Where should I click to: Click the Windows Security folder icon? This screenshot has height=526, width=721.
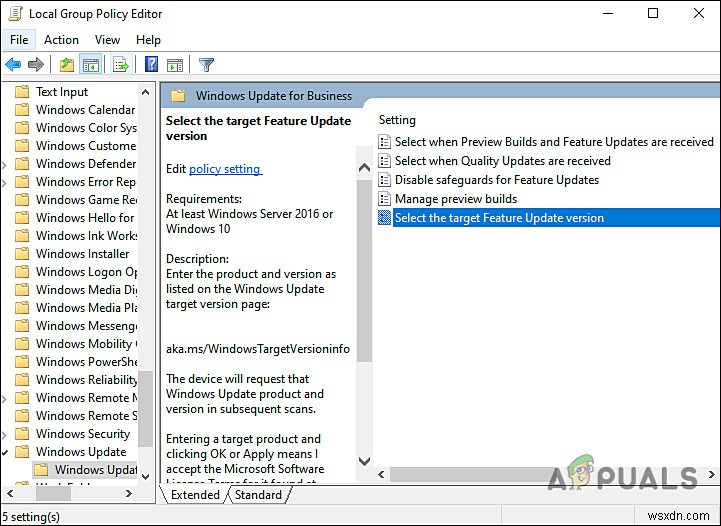tap(22, 434)
